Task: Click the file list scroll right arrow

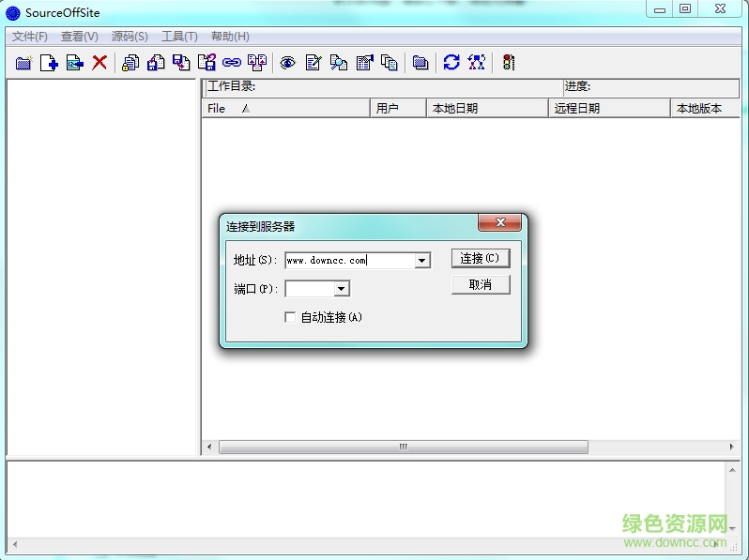Action: click(731, 446)
